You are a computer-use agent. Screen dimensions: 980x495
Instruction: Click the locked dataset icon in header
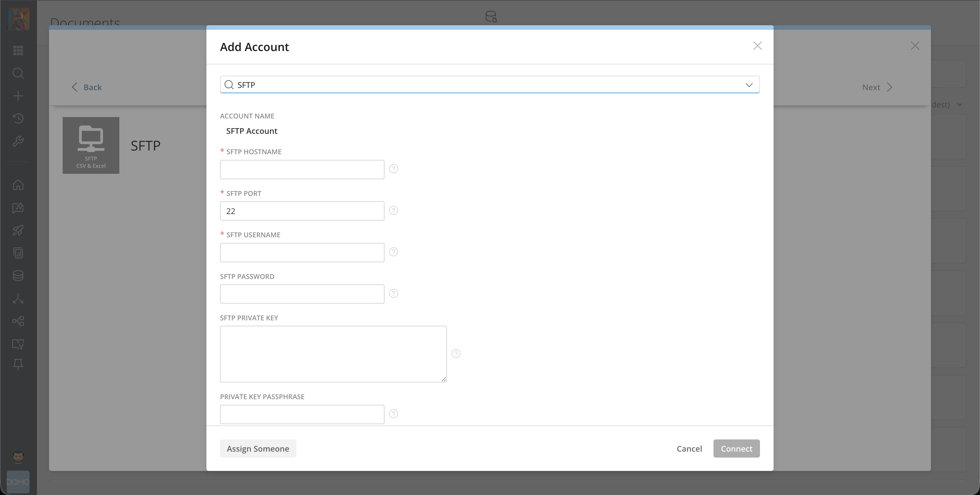tap(491, 16)
